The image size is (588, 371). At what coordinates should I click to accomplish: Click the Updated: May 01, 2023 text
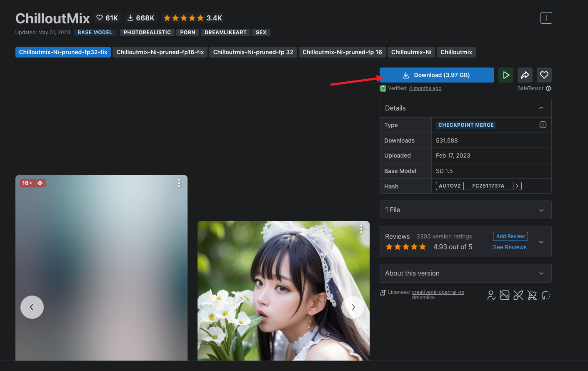point(43,33)
